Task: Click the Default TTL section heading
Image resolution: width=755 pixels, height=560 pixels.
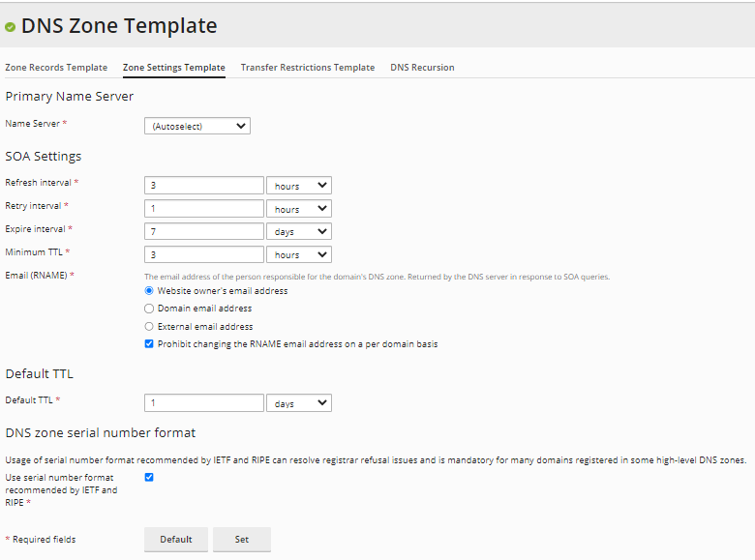Action: [40, 373]
